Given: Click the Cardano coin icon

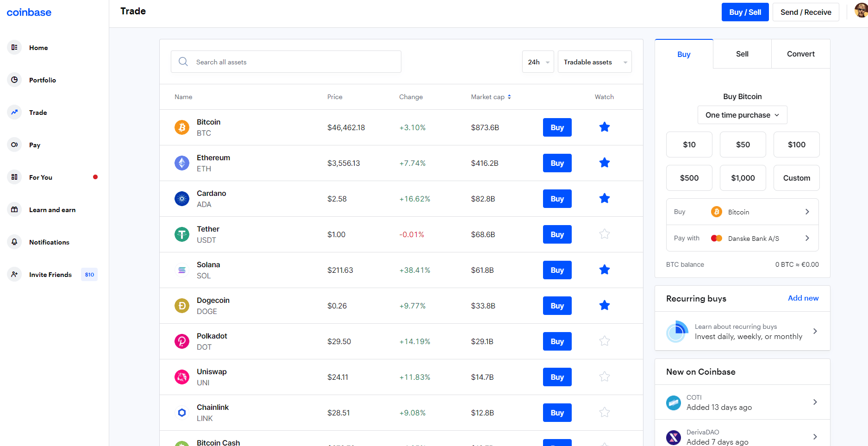Looking at the screenshot, I should [182, 199].
